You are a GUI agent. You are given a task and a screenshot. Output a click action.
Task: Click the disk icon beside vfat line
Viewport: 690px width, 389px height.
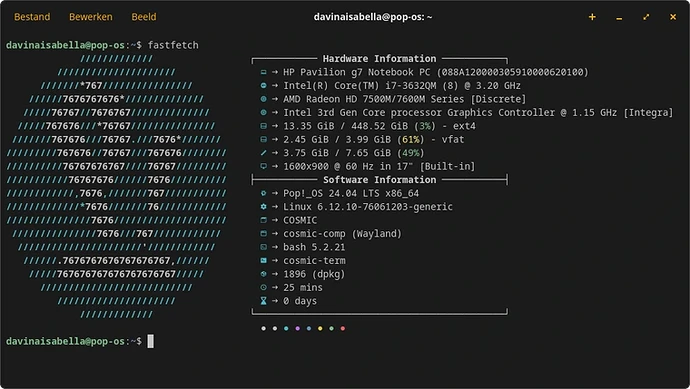coord(263,139)
